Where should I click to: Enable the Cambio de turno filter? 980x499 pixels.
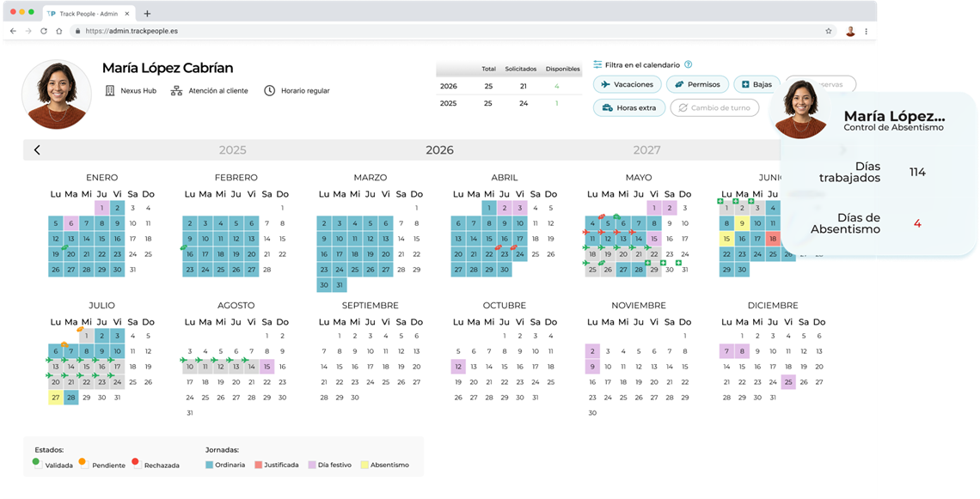coord(714,108)
